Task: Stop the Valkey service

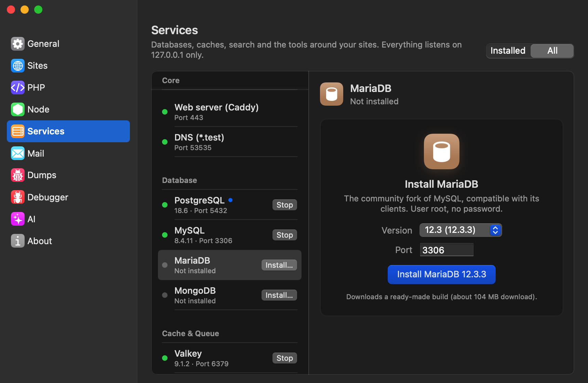Action: [285, 358]
